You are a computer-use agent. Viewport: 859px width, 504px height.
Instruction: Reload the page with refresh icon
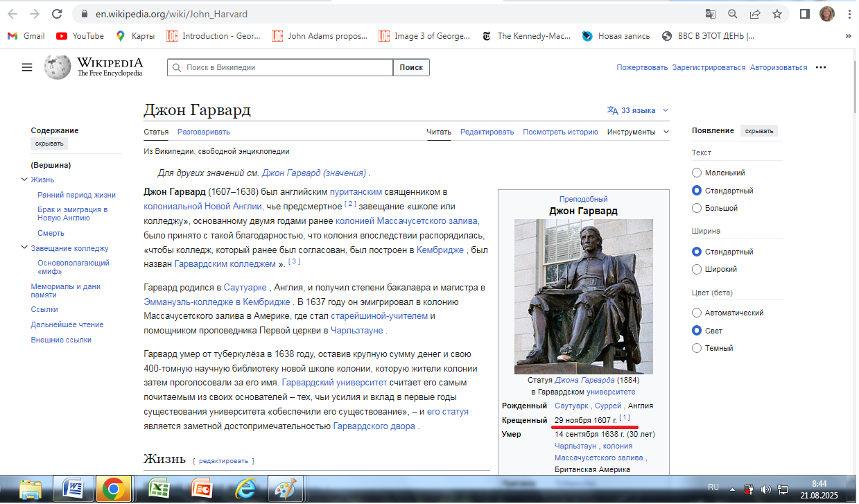(57, 14)
